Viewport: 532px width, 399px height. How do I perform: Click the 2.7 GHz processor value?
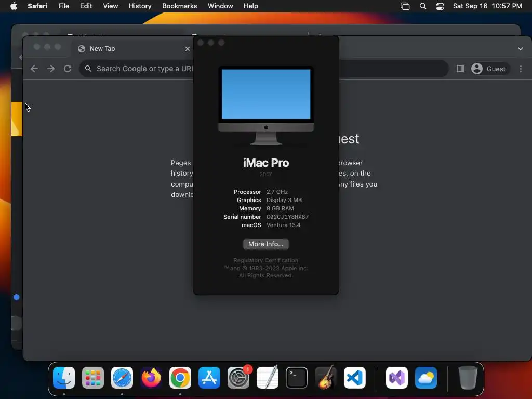point(277,192)
